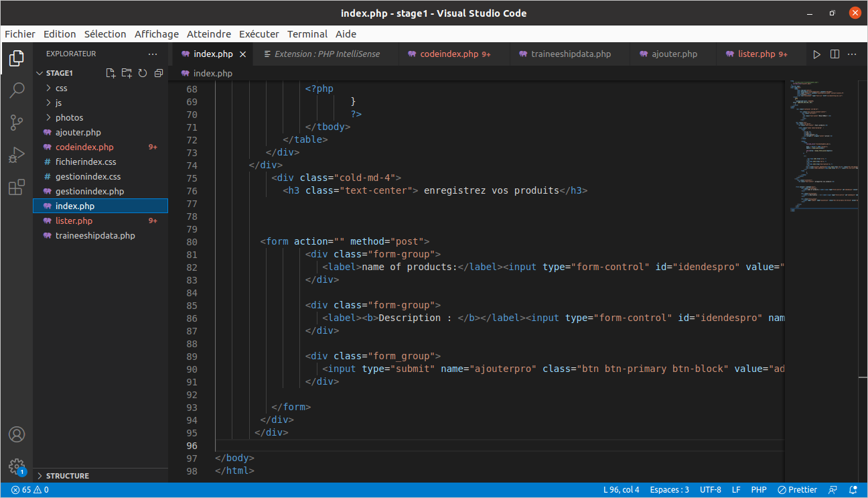
Task: Change indentation via Espaces : 3
Action: point(669,490)
